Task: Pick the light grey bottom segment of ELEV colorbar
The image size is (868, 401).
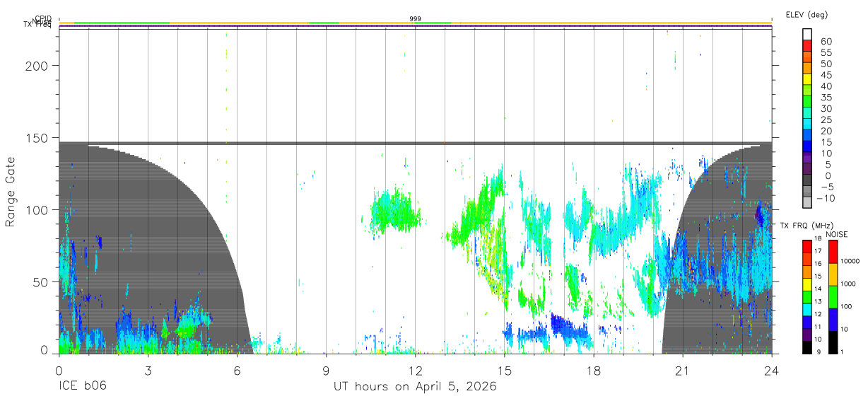Action: pos(807,203)
